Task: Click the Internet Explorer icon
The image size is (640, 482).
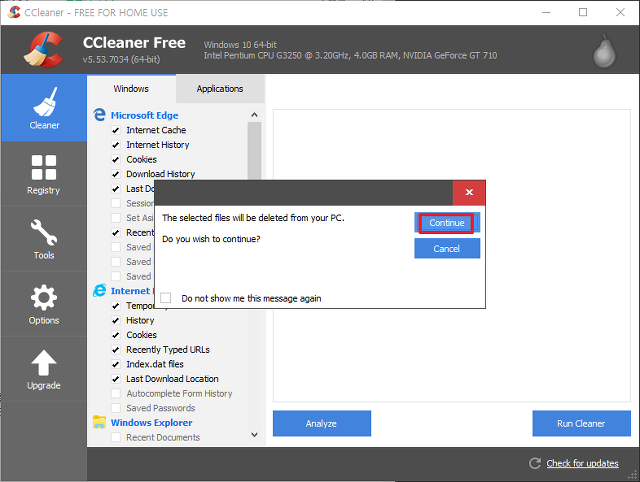Action: click(100, 291)
